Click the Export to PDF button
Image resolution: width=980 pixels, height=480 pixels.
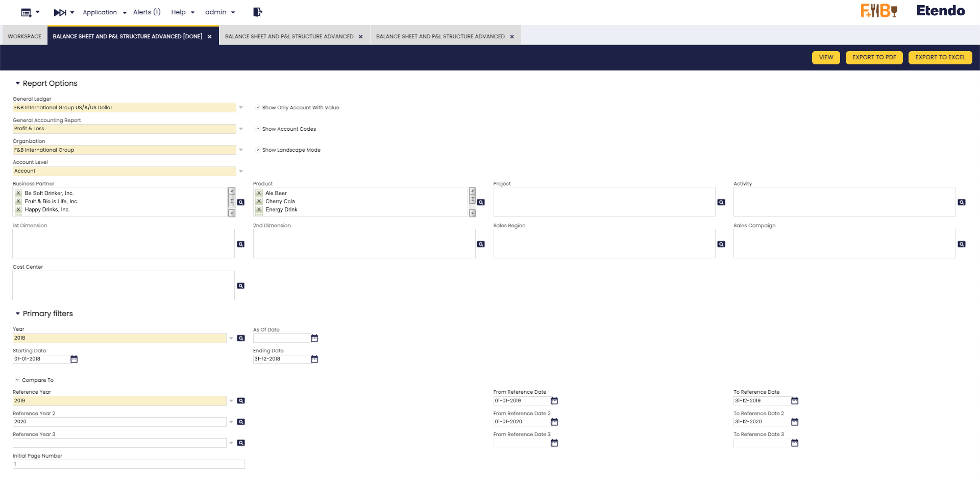click(x=874, y=57)
